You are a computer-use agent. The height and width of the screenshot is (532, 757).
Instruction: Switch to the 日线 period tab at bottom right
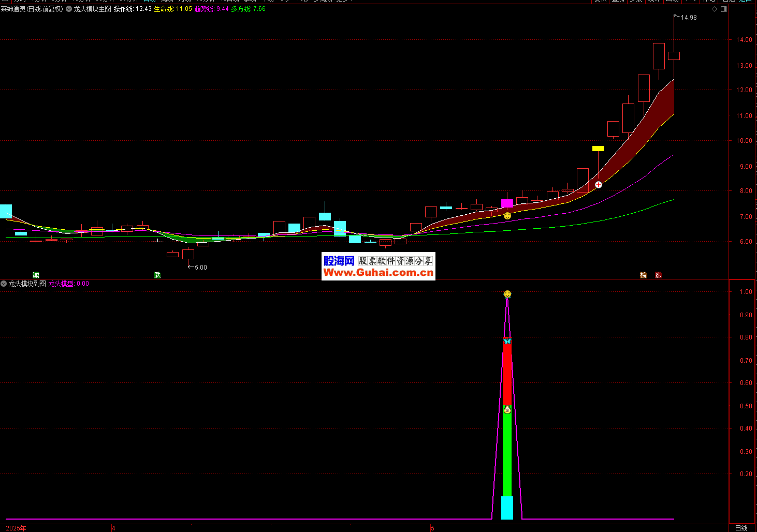[741, 528]
